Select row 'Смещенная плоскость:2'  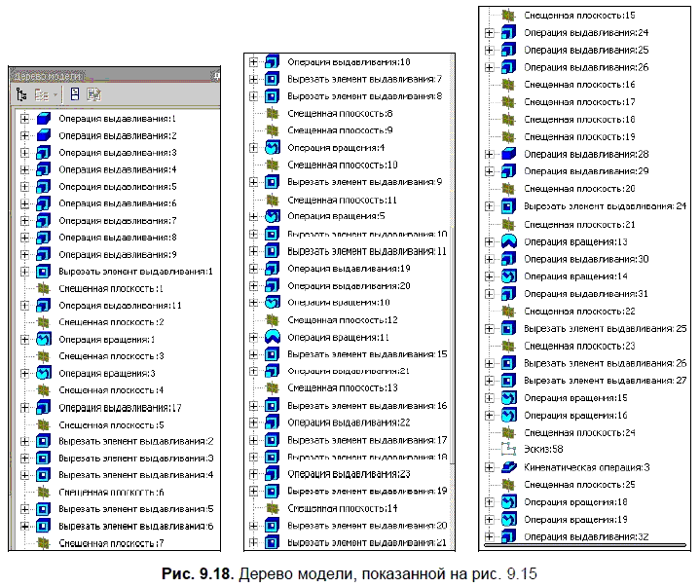point(111,322)
